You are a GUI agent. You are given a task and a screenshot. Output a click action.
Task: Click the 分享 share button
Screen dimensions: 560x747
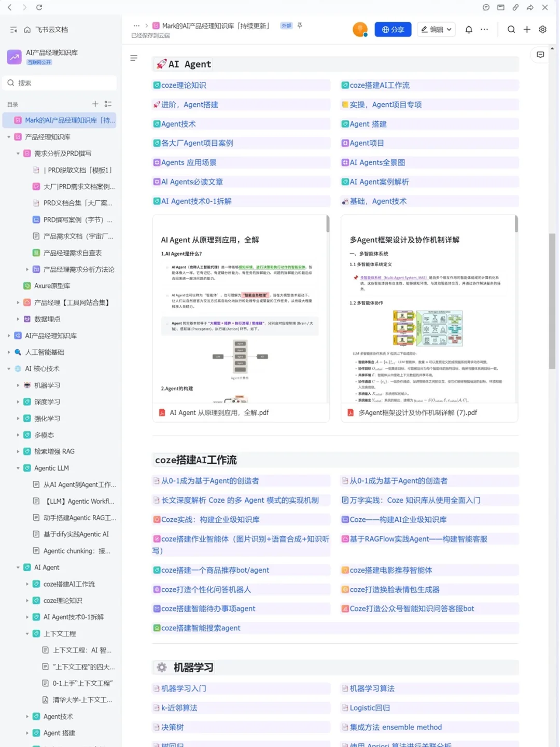pos(393,30)
